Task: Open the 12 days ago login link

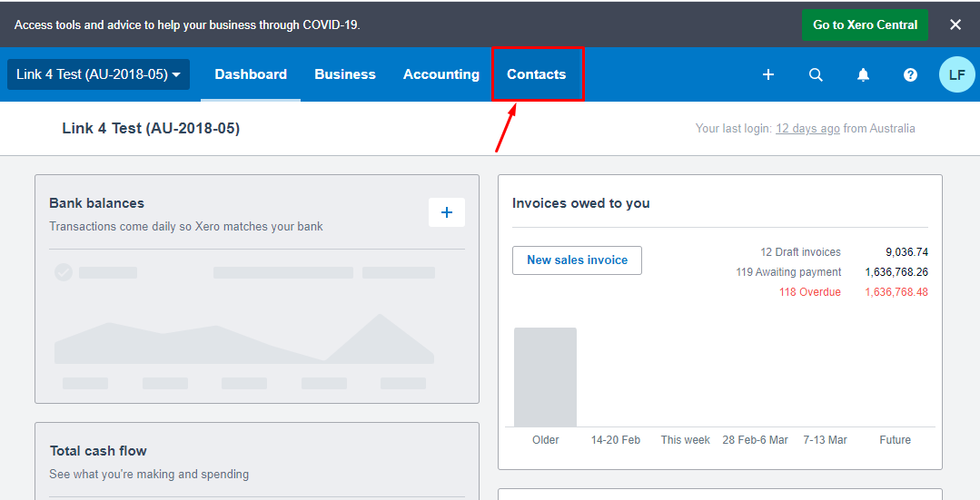Action: tap(807, 129)
